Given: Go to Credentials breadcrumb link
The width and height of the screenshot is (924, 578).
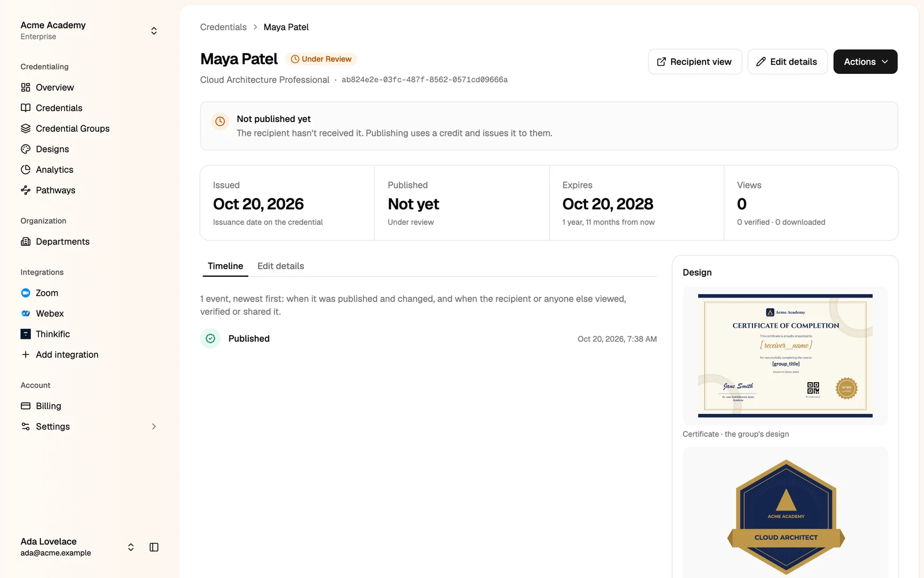Looking at the screenshot, I should (223, 27).
